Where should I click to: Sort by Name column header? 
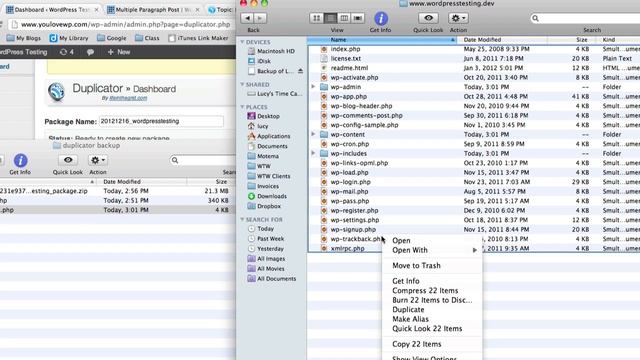[x=382, y=40]
